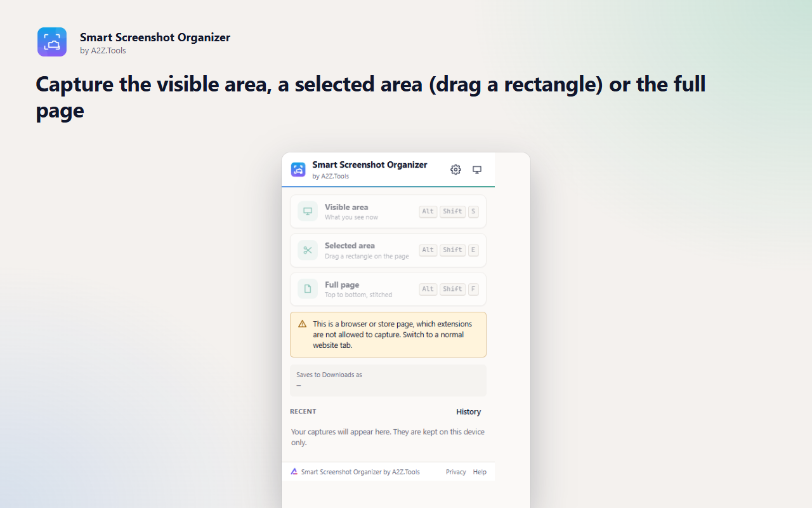Choose the Visible area capture option
Screen dimensions: 812x508
coord(388,211)
